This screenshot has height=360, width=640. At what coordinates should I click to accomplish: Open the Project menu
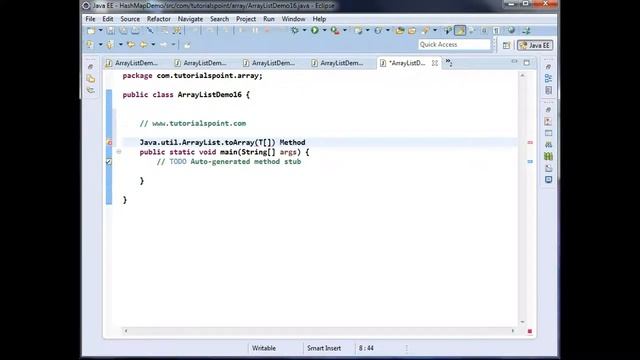coord(246,19)
